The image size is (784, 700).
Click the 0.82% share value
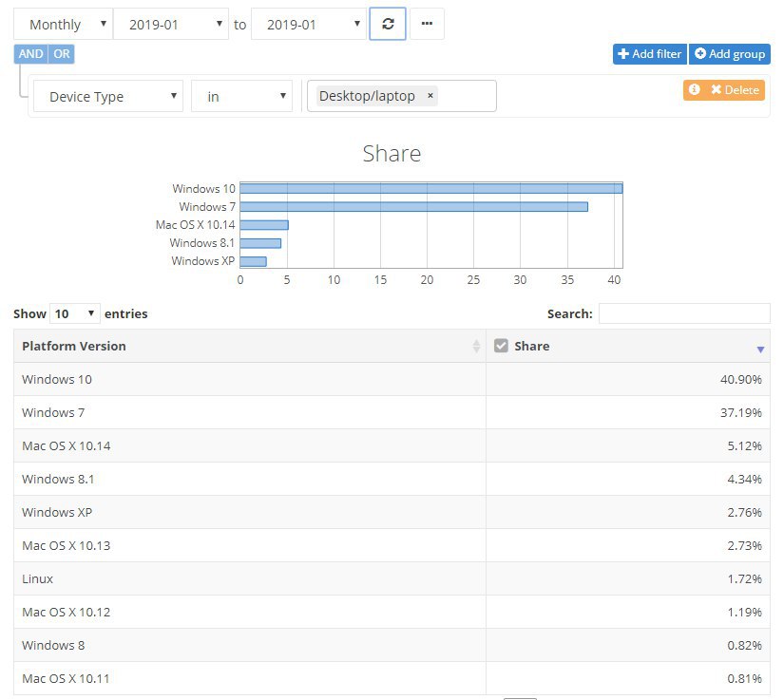point(744,645)
